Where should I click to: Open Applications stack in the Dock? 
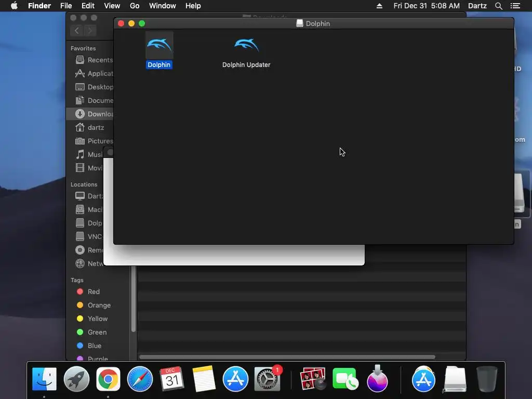(423, 379)
